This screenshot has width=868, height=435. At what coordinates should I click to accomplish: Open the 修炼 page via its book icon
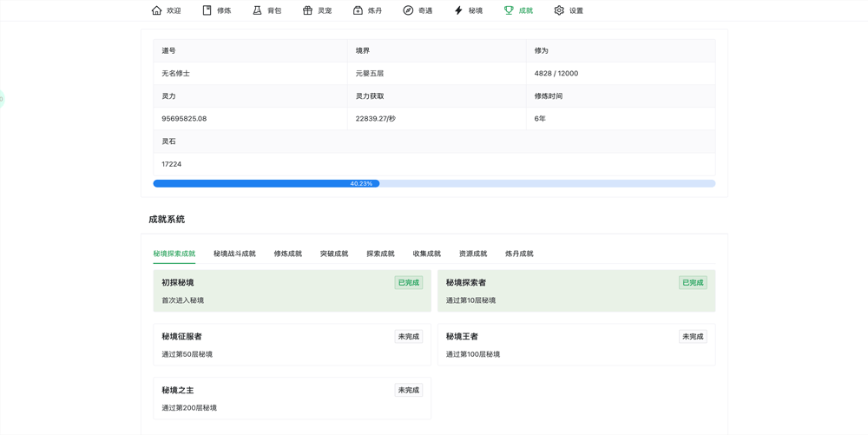(x=207, y=10)
